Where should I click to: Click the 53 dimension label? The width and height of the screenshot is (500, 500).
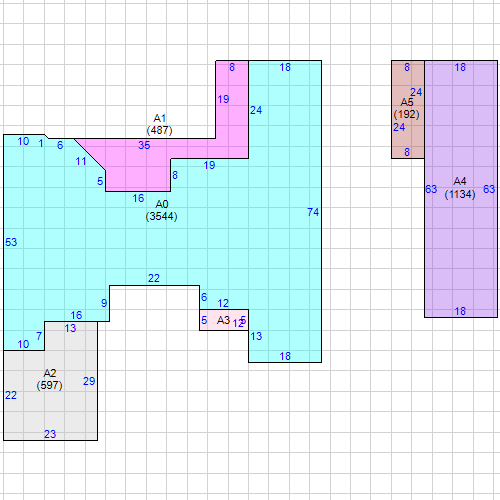11,242
